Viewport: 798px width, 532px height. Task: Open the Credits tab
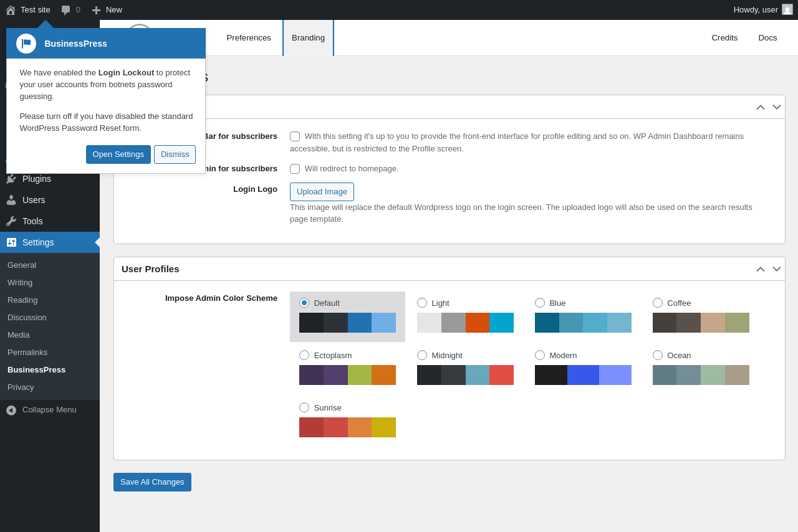coord(724,38)
